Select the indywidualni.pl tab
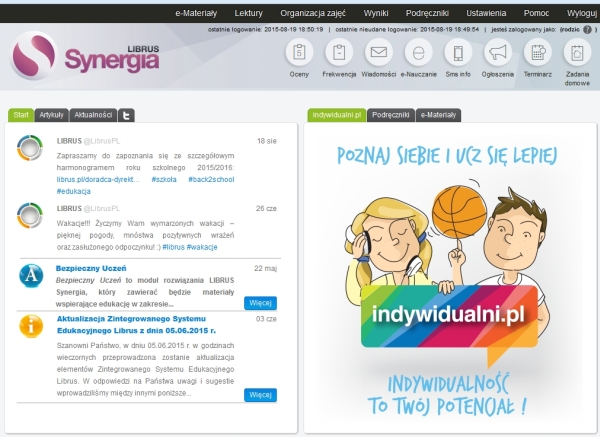The width and height of the screenshot is (600, 437). [337, 115]
